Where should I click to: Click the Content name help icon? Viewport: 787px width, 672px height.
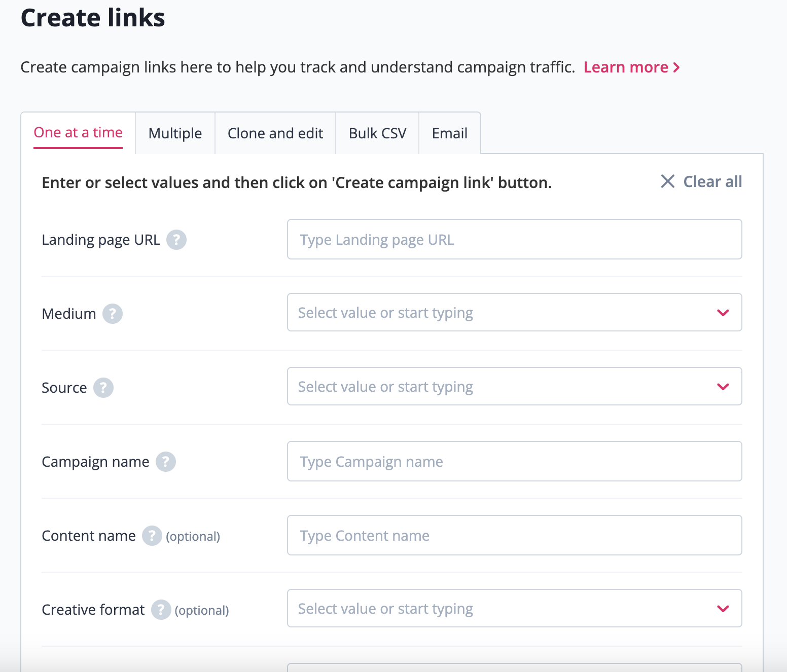[x=151, y=535]
